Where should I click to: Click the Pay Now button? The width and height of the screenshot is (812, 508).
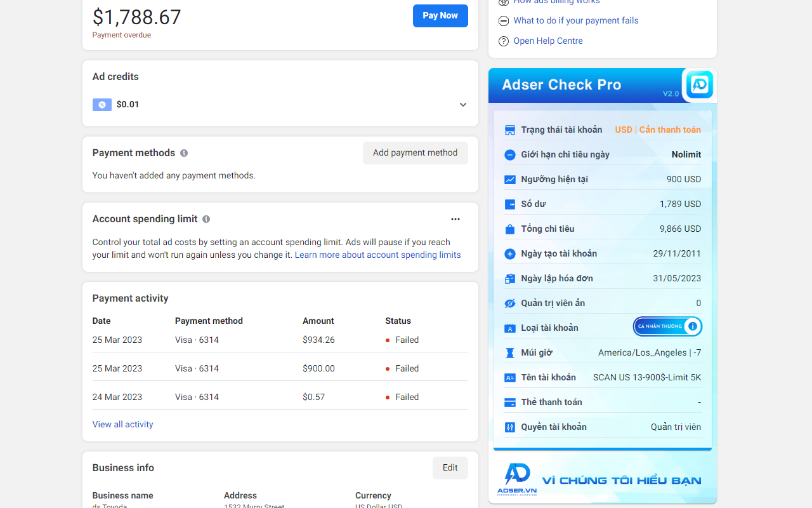(x=440, y=15)
